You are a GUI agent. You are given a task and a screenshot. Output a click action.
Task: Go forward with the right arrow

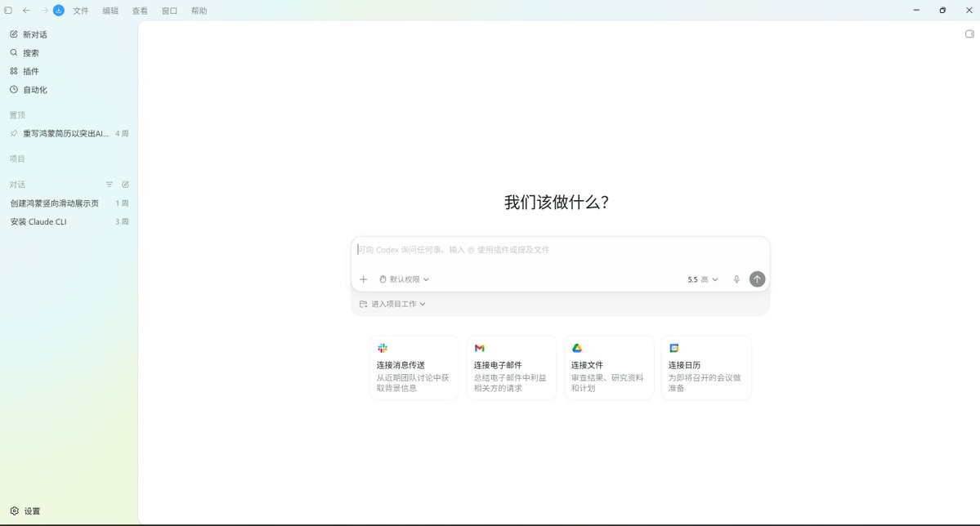(44, 11)
